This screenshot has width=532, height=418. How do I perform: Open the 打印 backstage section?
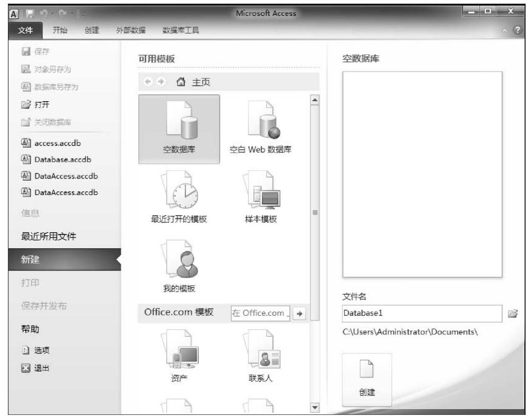(x=30, y=283)
